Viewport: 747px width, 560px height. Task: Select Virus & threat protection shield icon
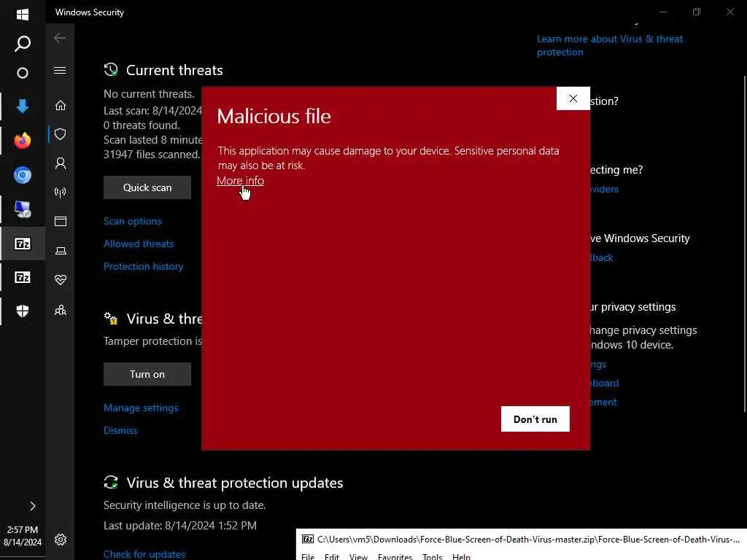(x=60, y=134)
